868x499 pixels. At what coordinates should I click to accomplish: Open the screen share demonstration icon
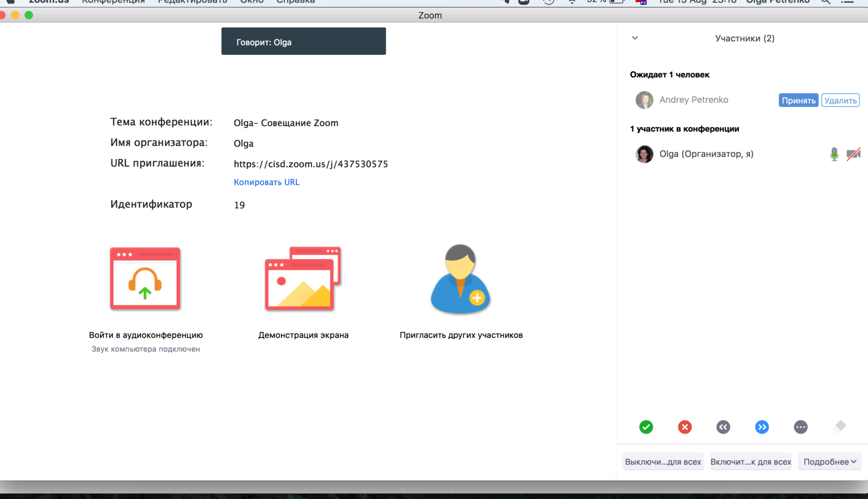[303, 278]
